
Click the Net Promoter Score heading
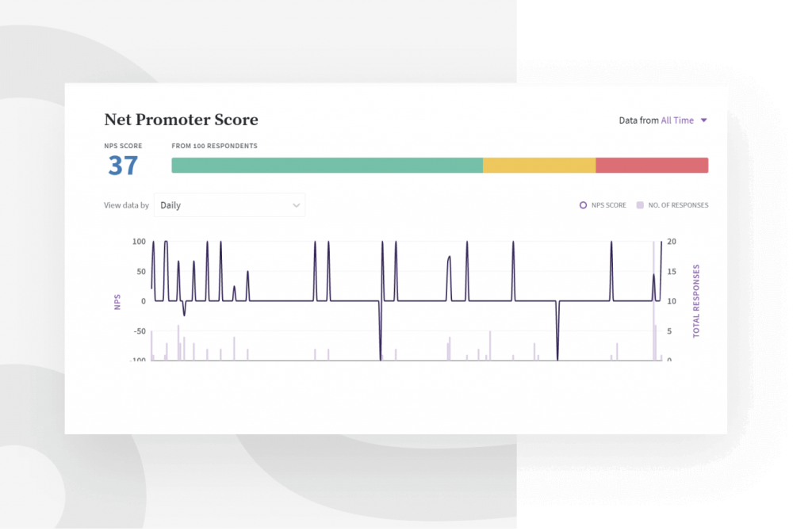[181, 120]
